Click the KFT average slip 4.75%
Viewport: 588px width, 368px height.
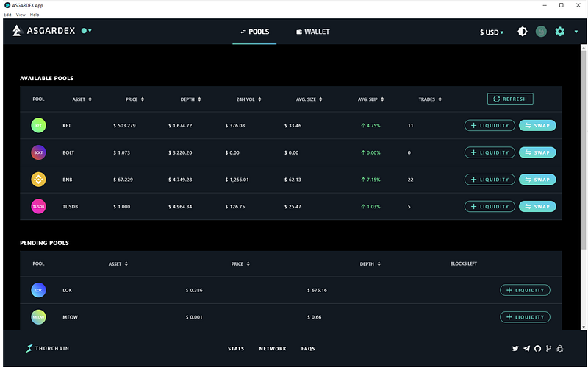tap(370, 125)
